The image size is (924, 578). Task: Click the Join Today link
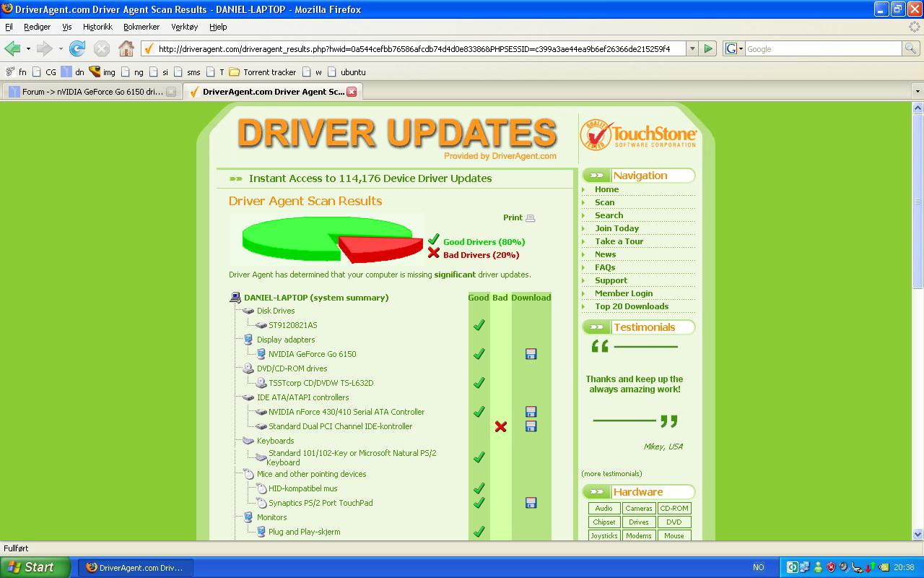click(x=617, y=228)
